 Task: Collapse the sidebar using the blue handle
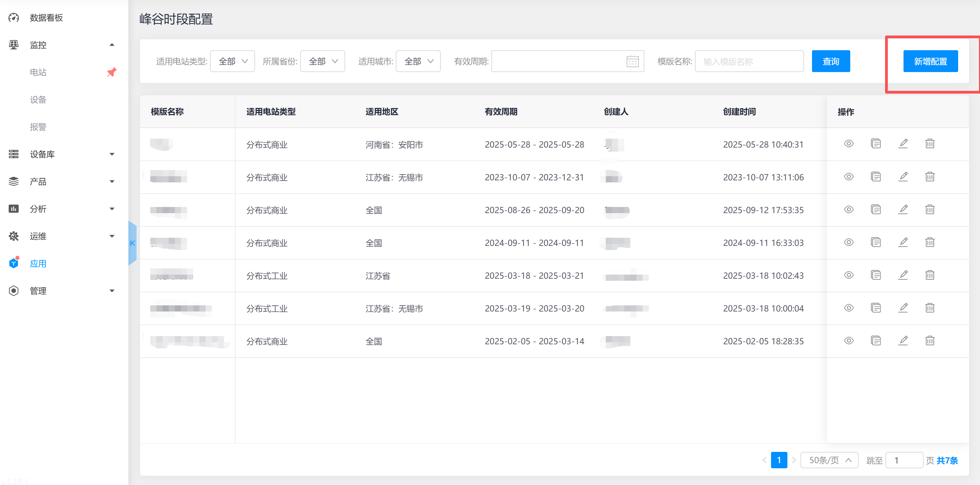pos(132,243)
